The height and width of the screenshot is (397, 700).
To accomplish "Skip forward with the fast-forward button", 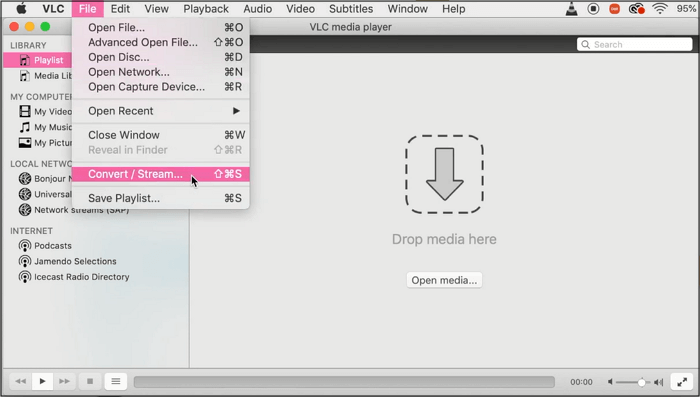I will (64, 381).
